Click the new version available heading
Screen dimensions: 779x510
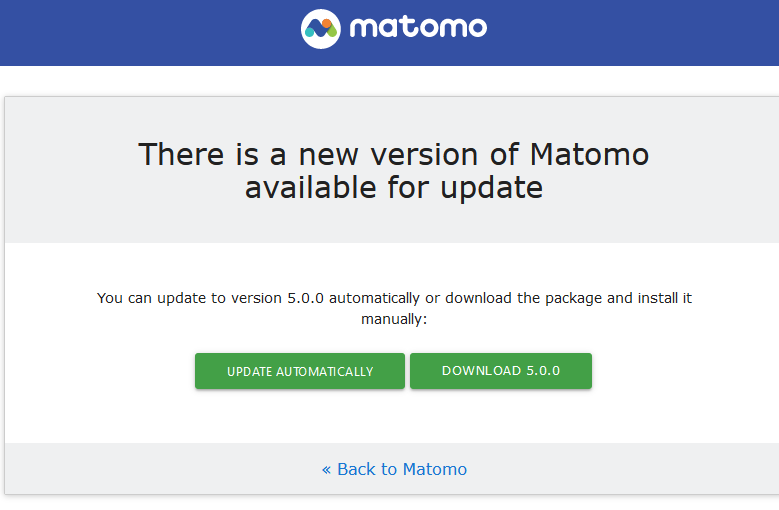(x=394, y=171)
